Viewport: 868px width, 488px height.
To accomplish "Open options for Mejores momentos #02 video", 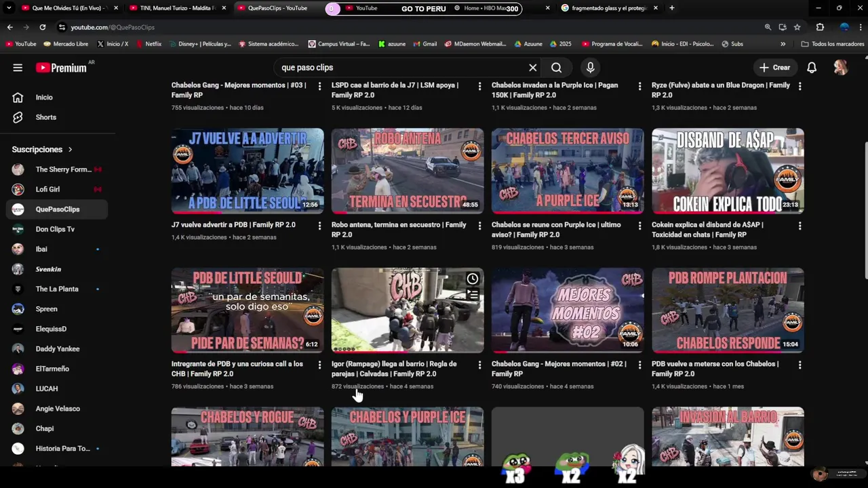I will (639, 365).
